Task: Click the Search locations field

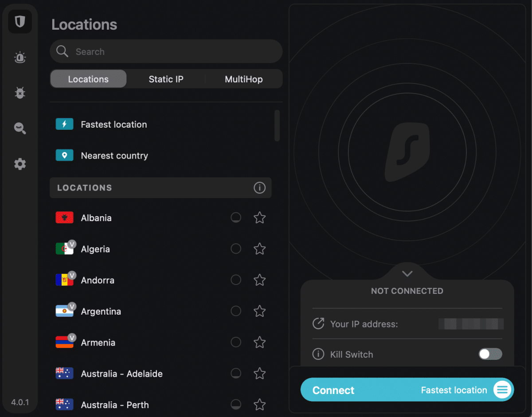Action: click(x=173, y=52)
